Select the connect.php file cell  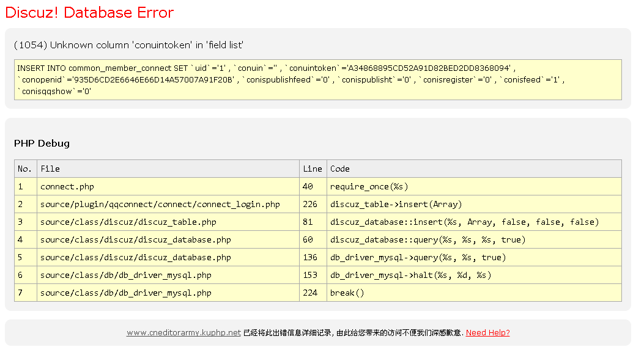click(168, 187)
